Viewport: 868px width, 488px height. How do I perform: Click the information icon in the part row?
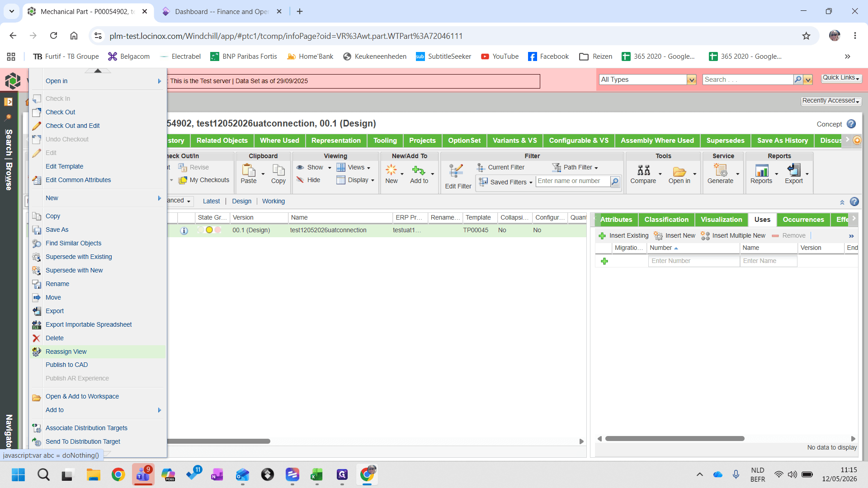pyautogui.click(x=184, y=230)
